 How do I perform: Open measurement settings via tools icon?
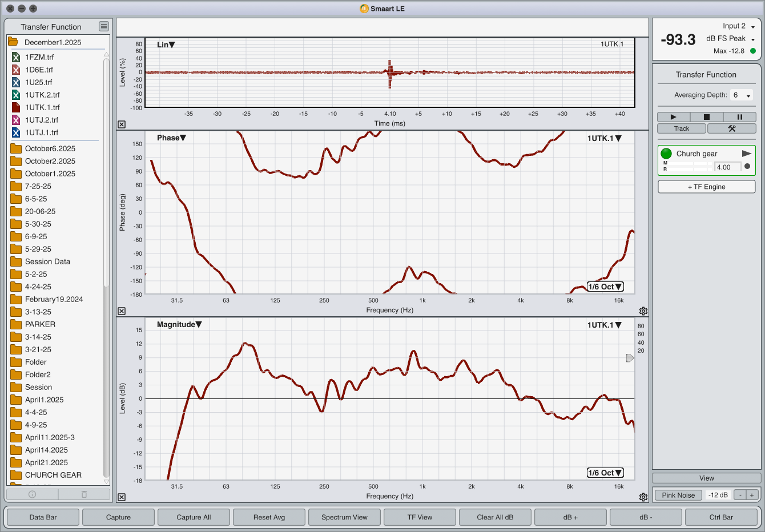tap(731, 128)
